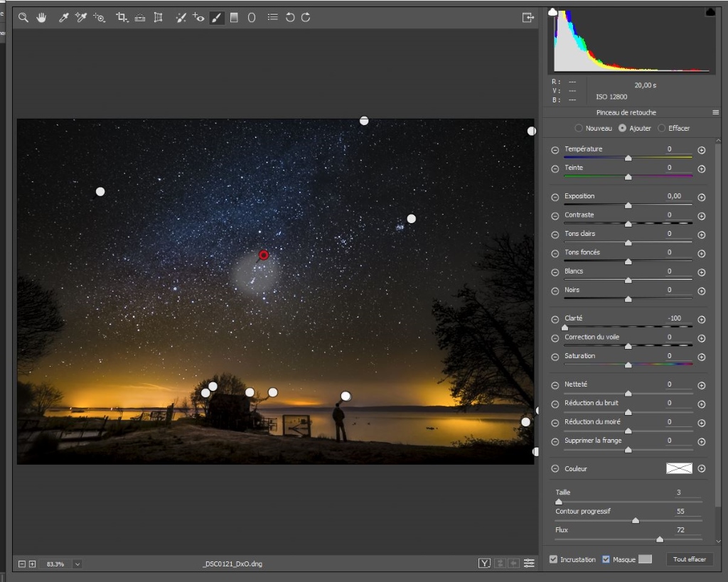728x582 pixels.
Task: Select the White Balance eyedropper tool
Action: click(63, 18)
